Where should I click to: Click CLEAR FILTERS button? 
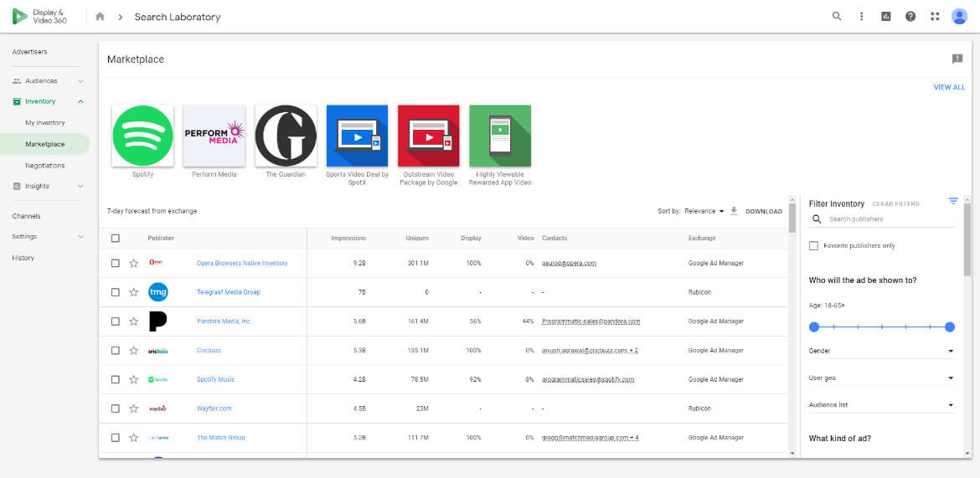(x=895, y=204)
